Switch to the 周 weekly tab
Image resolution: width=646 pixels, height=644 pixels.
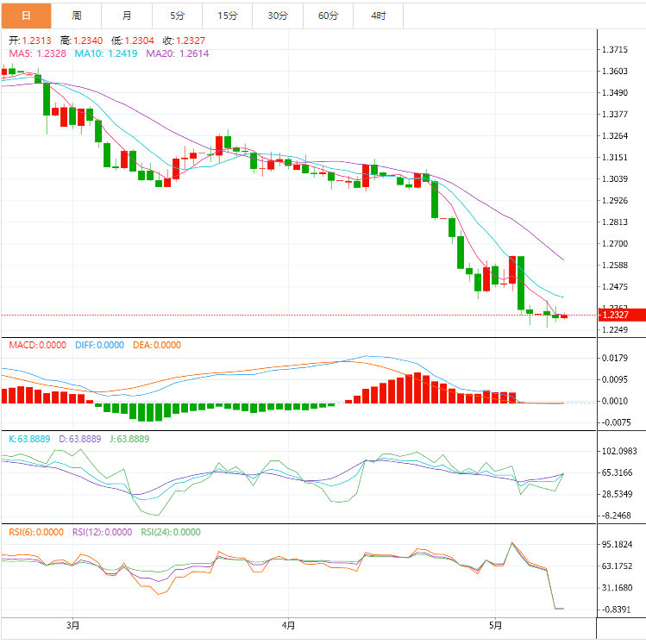point(77,16)
